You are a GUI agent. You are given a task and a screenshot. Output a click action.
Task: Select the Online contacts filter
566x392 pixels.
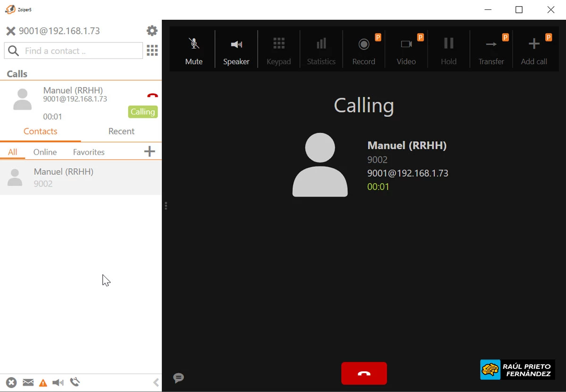[x=45, y=152]
